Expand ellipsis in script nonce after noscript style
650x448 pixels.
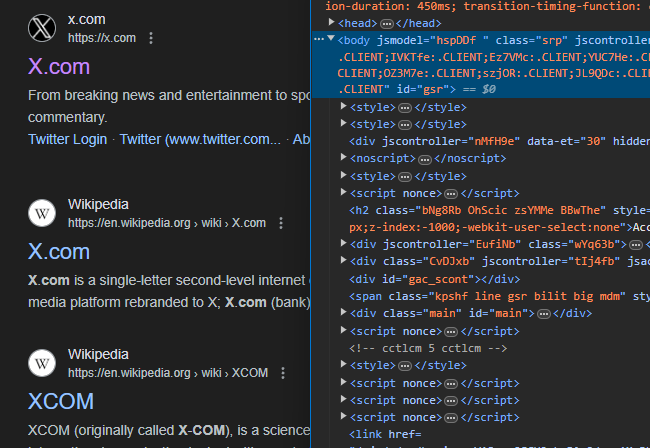click(x=451, y=194)
